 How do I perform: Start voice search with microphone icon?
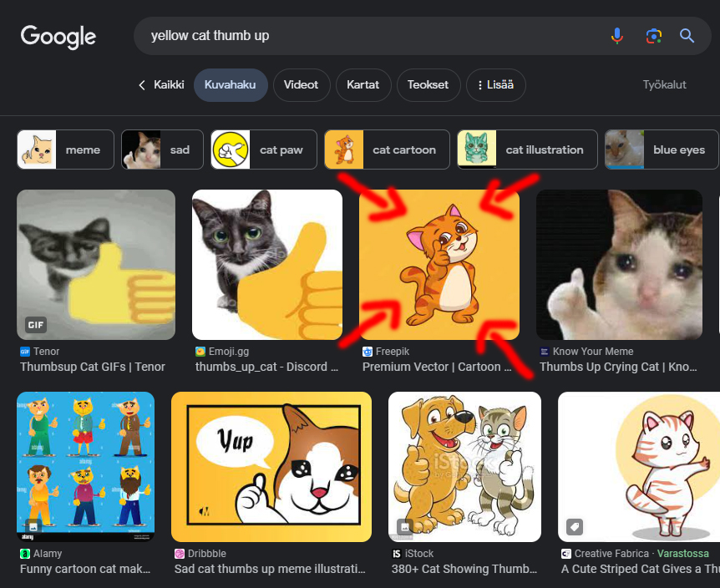(x=616, y=36)
